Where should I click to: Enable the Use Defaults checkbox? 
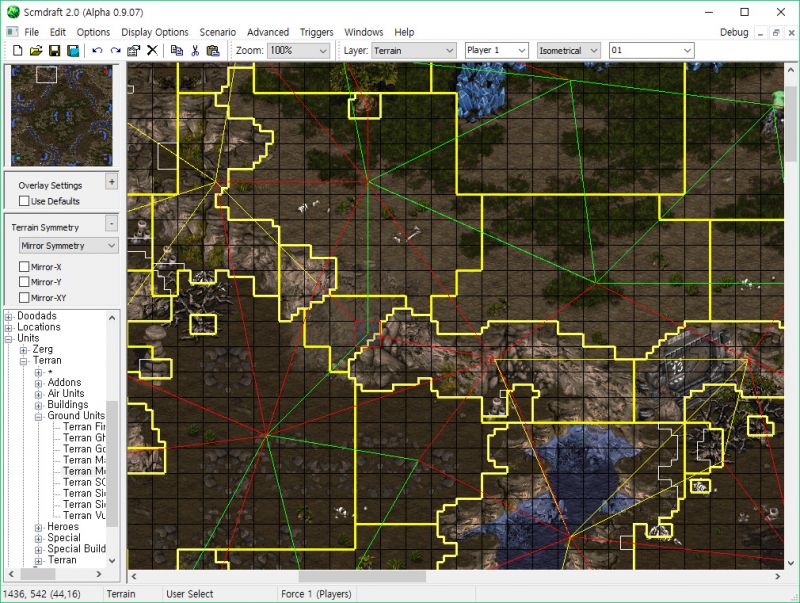25,201
